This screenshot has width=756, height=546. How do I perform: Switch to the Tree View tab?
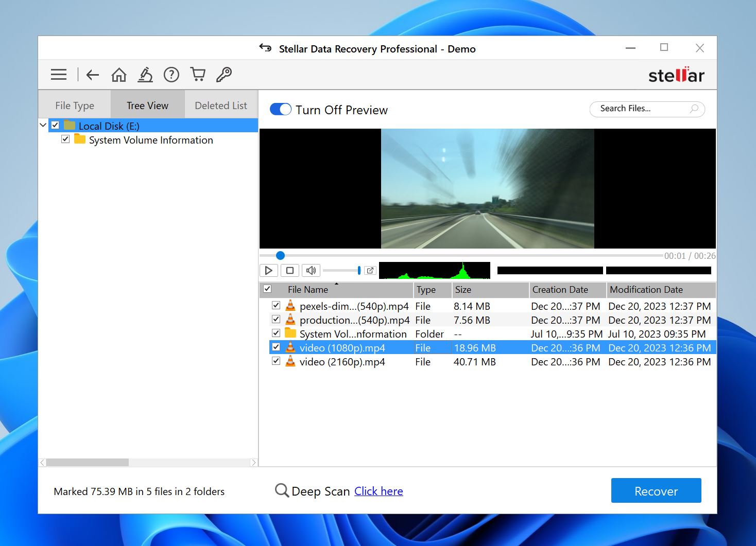147,105
